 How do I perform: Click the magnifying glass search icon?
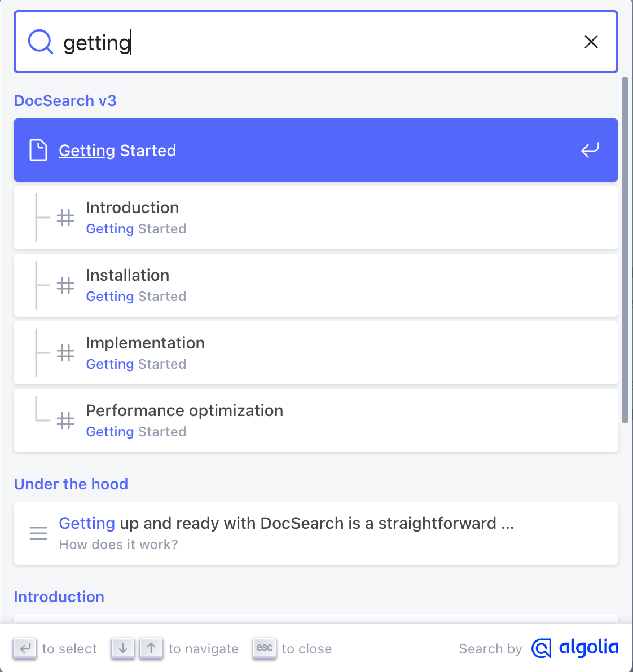39,42
